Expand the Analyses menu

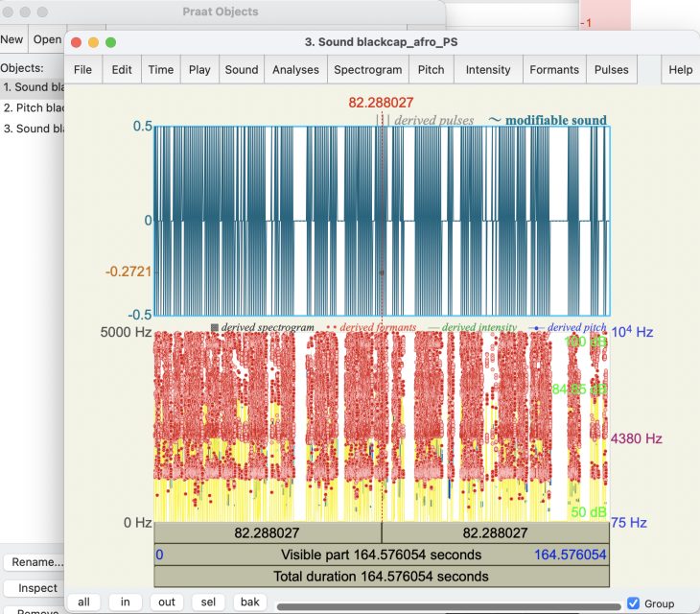pos(295,69)
